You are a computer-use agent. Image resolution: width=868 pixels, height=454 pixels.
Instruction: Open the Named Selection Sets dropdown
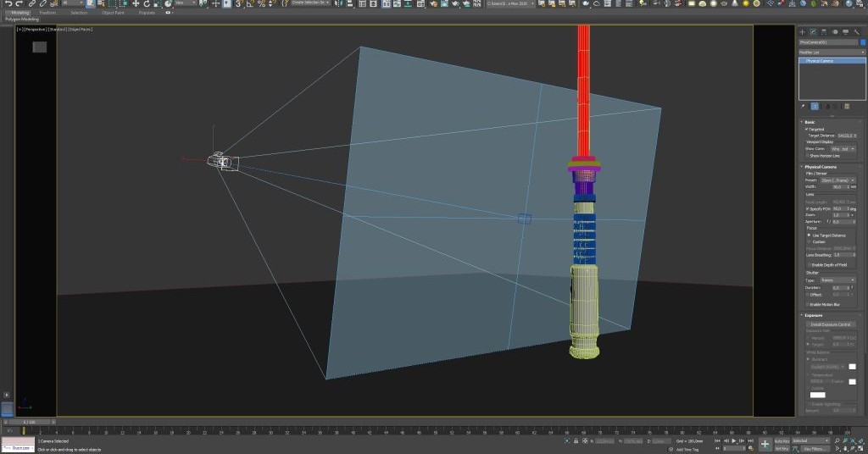point(310,3)
